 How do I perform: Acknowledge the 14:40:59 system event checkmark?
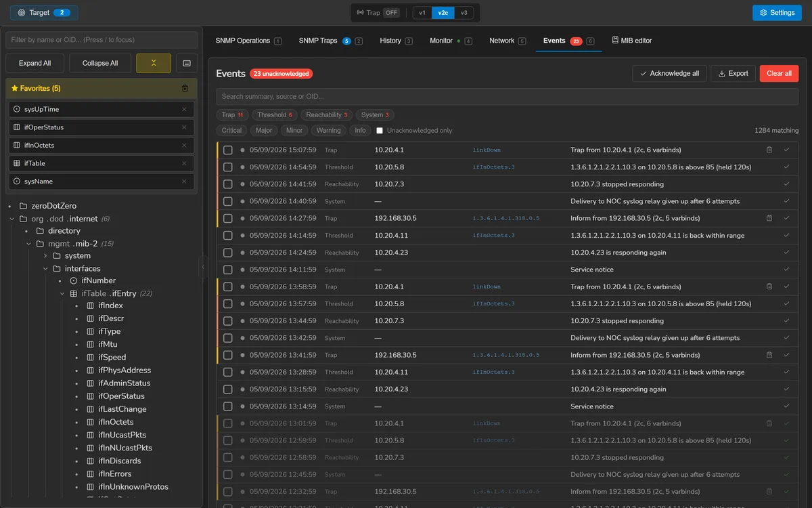(x=786, y=201)
